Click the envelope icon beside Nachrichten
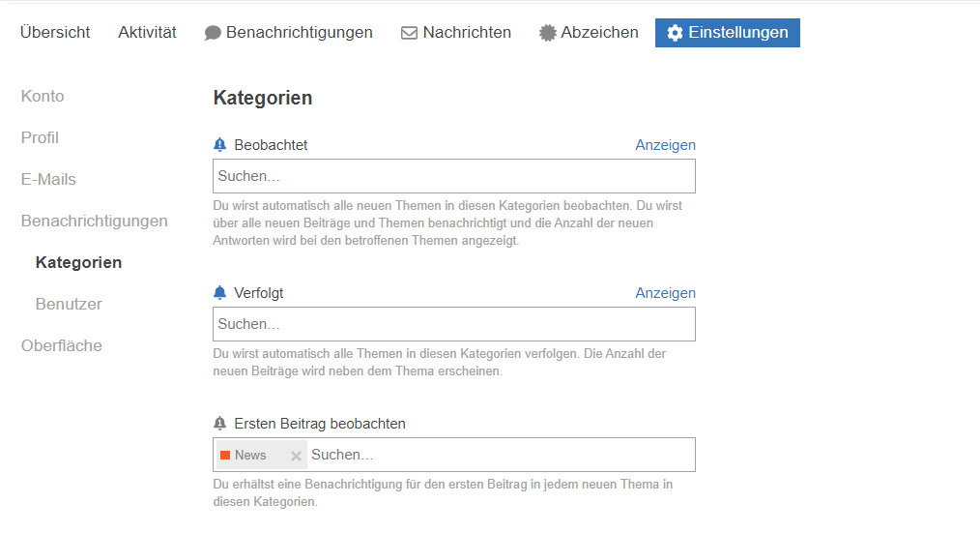Viewport: 980px width, 533px height. [x=409, y=33]
